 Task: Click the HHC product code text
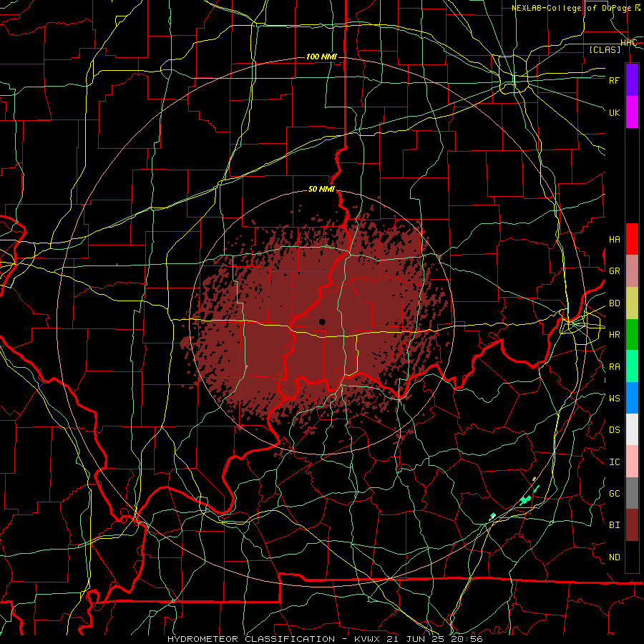(628, 43)
